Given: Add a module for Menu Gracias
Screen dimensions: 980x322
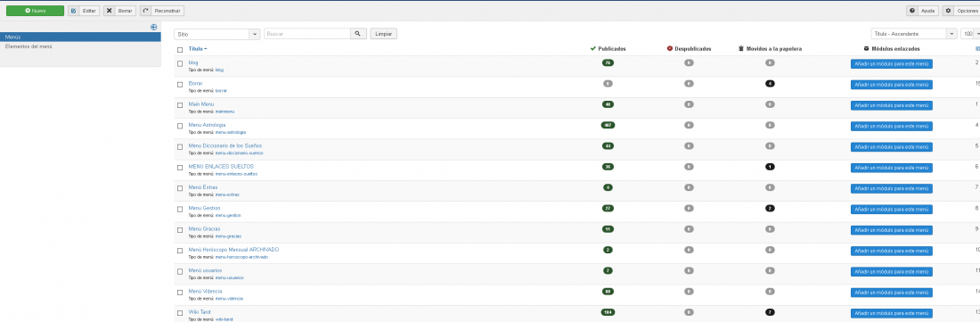Looking at the screenshot, I should 891,230.
